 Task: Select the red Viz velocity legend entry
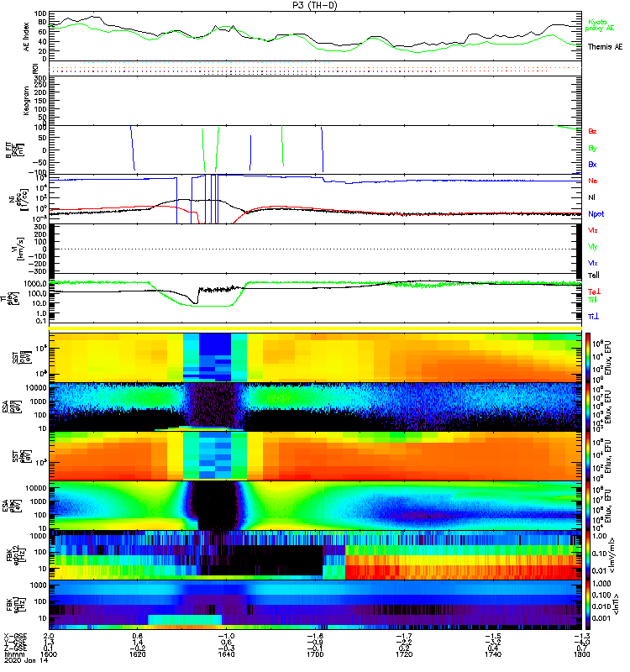point(592,230)
